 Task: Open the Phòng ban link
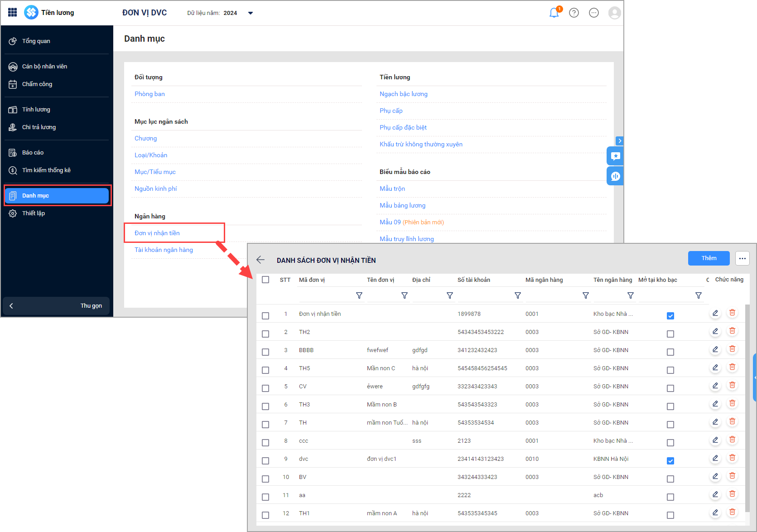point(149,94)
